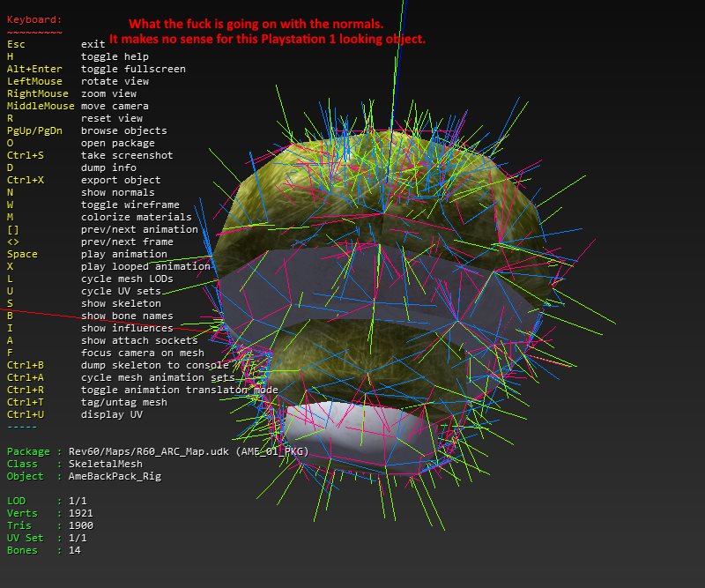Click the 'Ctrl+X' key label
This screenshot has width=705, height=588.
coord(26,180)
